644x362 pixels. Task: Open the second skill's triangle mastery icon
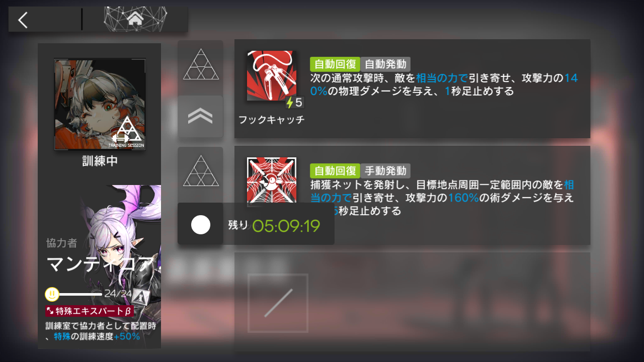[x=201, y=171]
